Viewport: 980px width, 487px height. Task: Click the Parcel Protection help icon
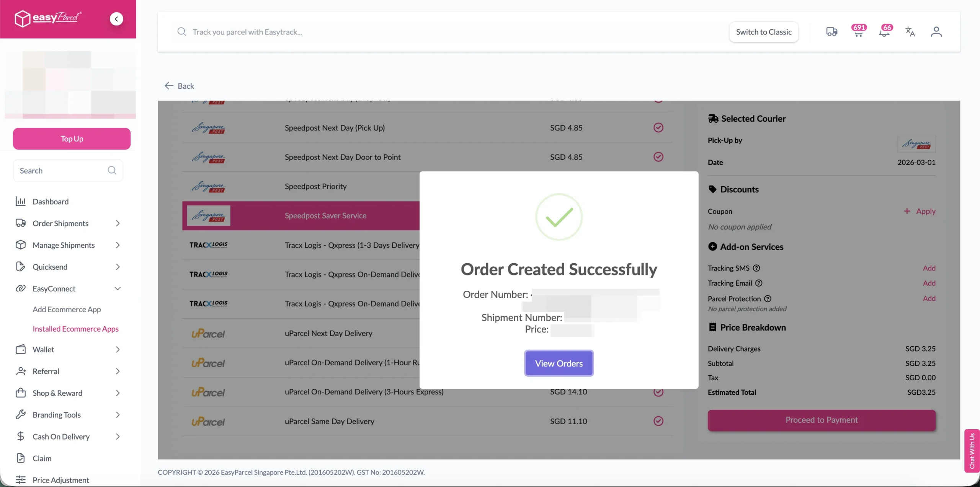pyautogui.click(x=768, y=299)
